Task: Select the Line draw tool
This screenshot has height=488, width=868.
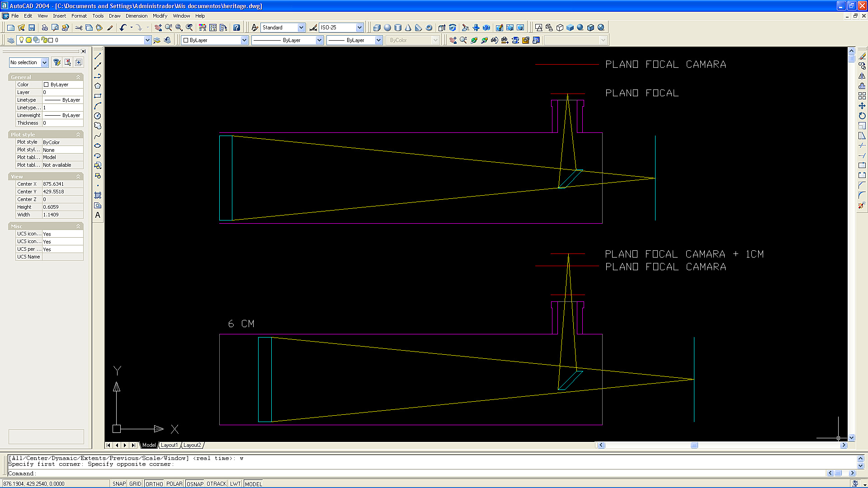Action: (x=98, y=56)
